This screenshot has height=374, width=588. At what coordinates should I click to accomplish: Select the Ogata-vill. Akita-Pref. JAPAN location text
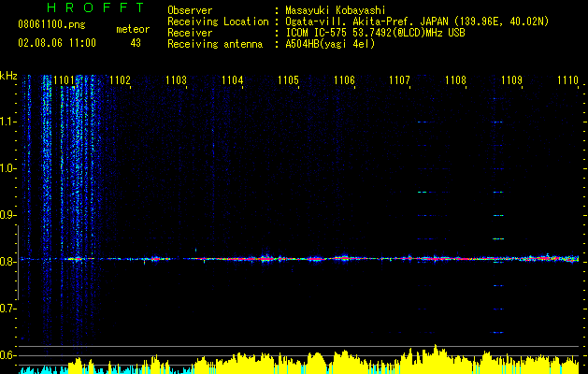pyautogui.click(x=417, y=22)
